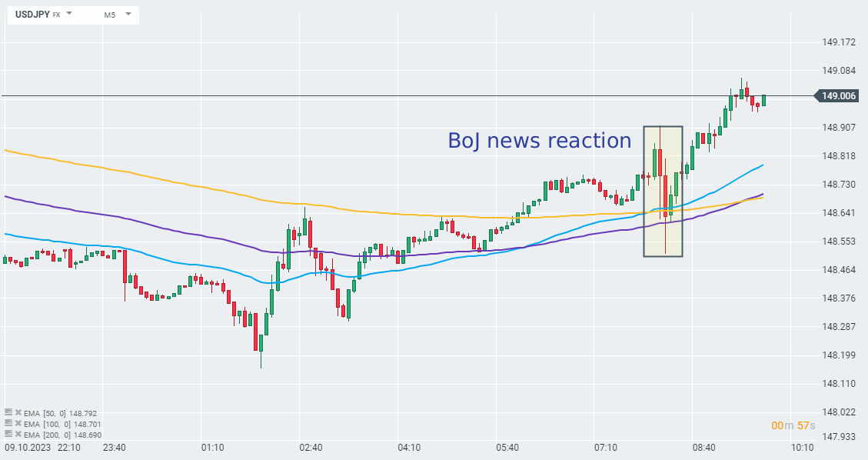Open the USDJPY symbol dropdown
The image size is (868, 460).
point(69,14)
